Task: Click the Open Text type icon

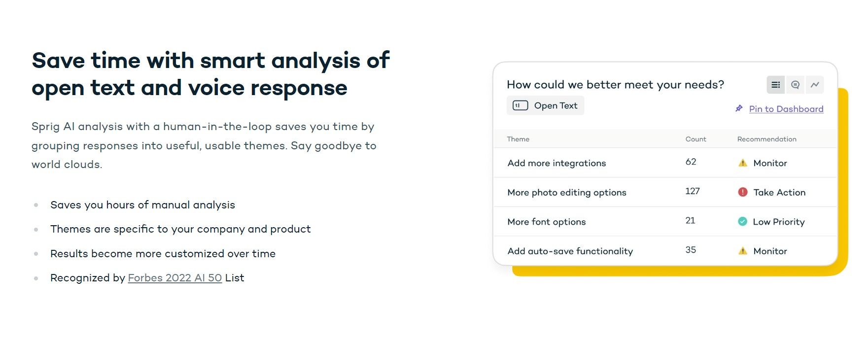Action: tap(520, 105)
